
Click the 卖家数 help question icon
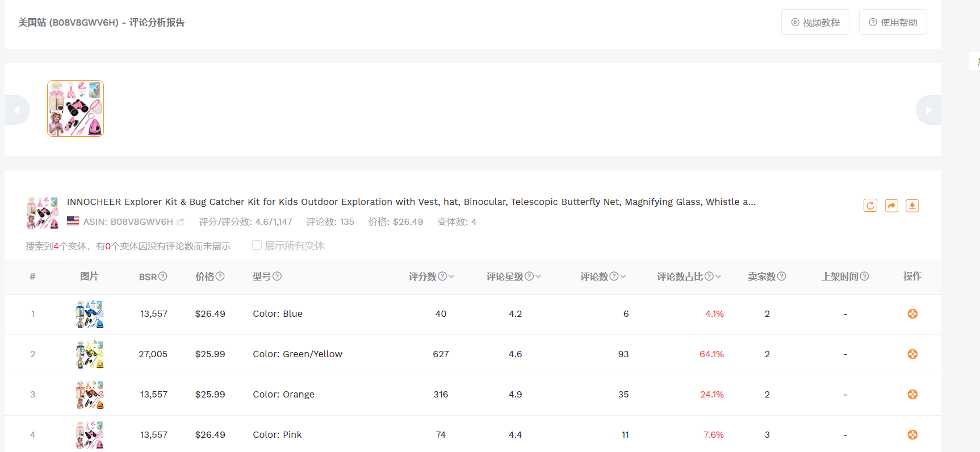pyautogui.click(x=782, y=277)
